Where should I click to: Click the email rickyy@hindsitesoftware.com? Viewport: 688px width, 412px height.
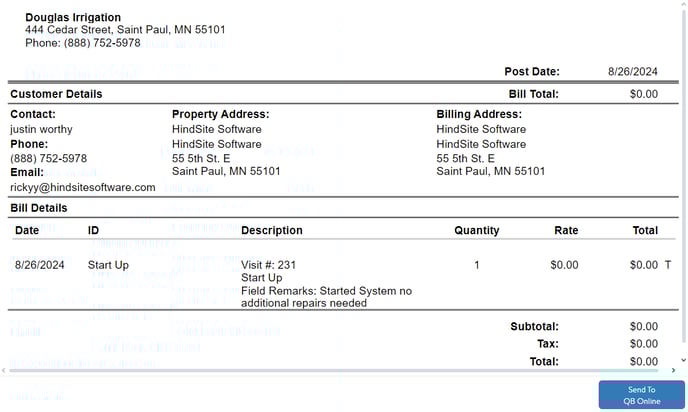tap(83, 187)
